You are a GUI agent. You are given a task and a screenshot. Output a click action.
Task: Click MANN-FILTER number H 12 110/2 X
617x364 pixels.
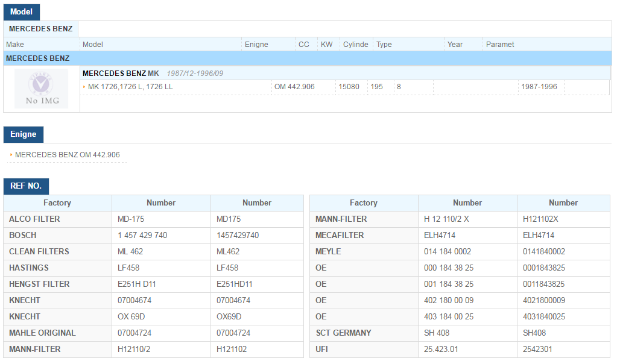point(446,219)
